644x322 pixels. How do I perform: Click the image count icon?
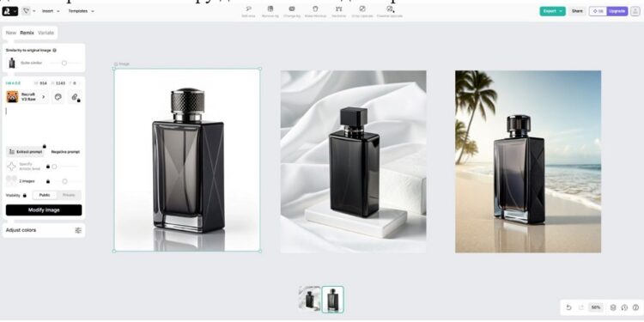[x=12, y=181]
